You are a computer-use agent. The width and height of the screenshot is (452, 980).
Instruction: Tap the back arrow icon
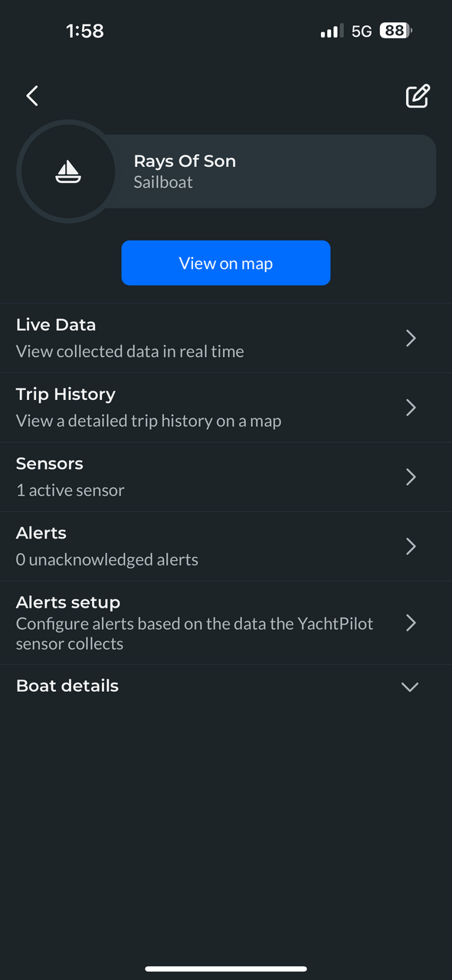(32, 96)
